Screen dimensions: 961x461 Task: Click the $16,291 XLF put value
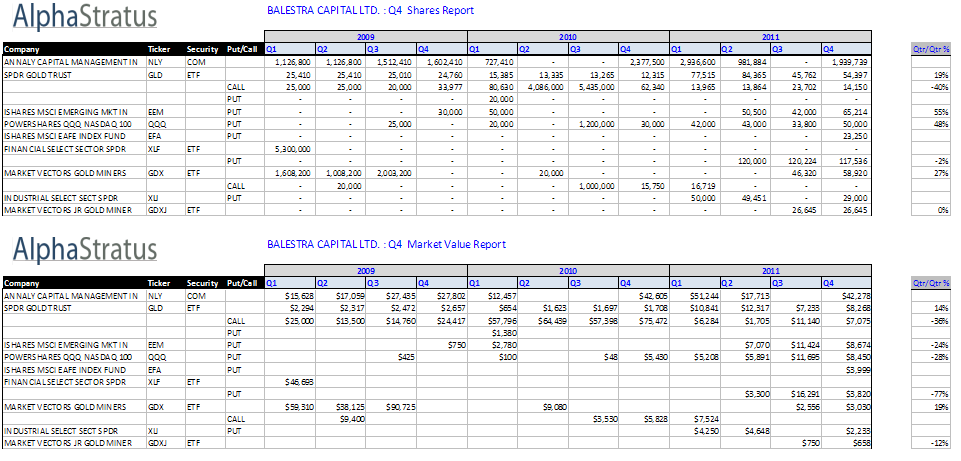pos(796,394)
